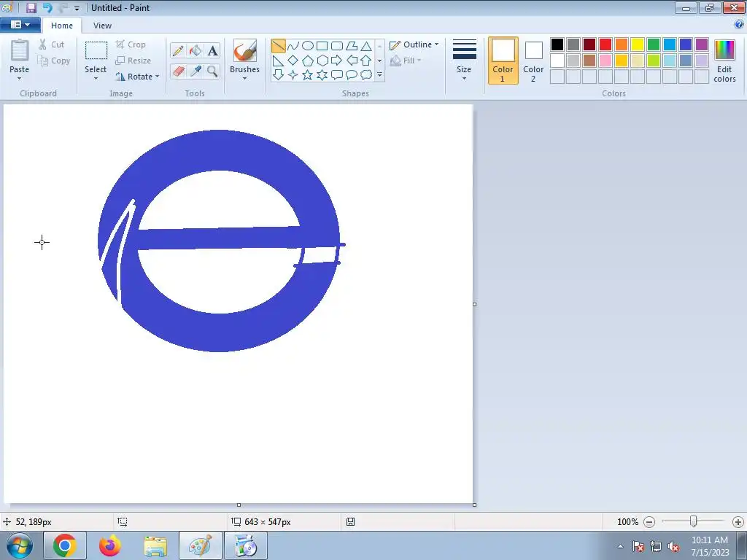The width and height of the screenshot is (747, 560).
Task: Choose the Left arrow shape
Action: [352, 61]
